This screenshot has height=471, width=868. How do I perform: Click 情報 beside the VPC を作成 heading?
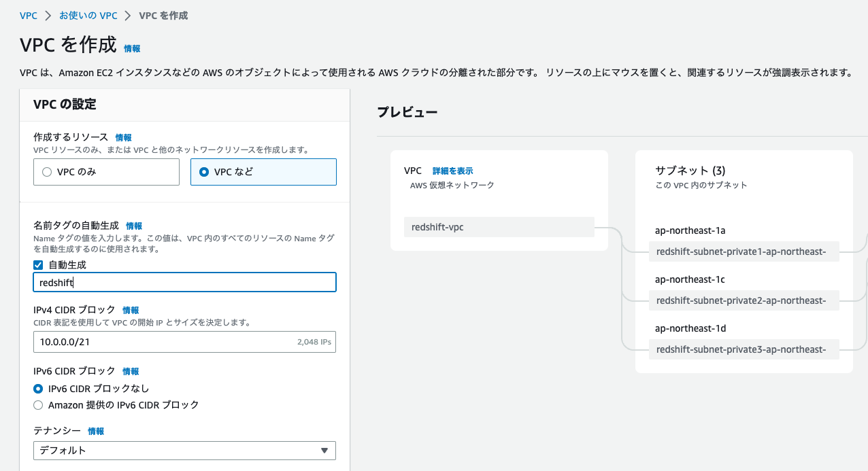click(x=131, y=49)
